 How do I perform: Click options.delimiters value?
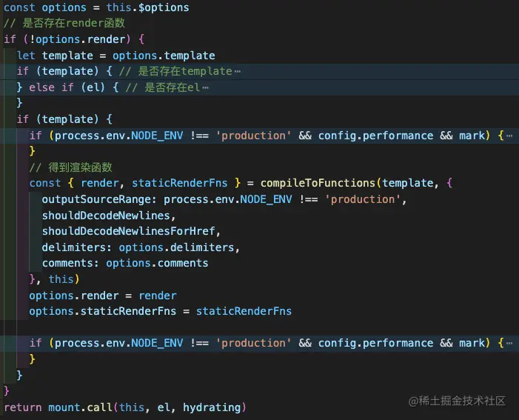[x=176, y=247]
